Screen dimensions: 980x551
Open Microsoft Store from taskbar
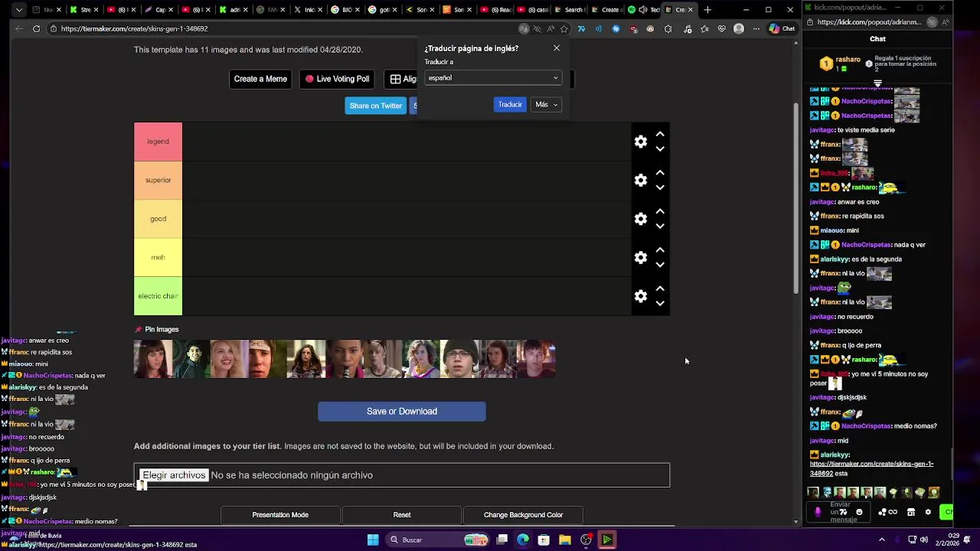point(544,540)
